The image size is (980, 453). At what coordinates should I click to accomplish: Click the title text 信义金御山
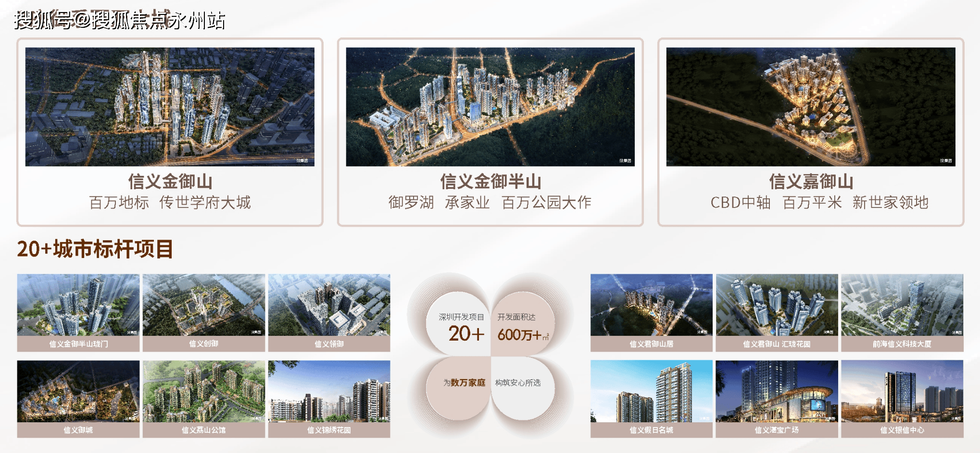pyautogui.click(x=170, y=182)
